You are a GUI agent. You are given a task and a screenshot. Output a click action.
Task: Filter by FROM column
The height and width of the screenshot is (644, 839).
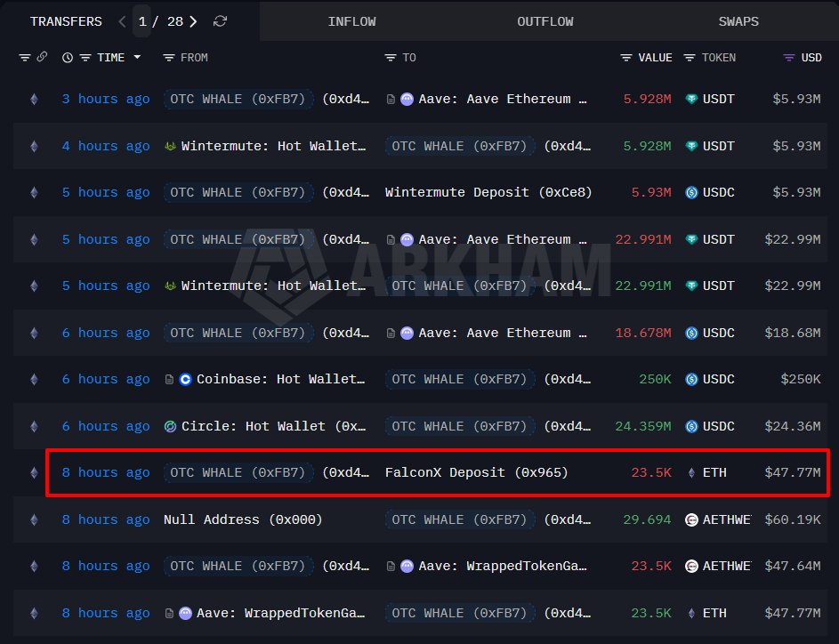(168, 57)
